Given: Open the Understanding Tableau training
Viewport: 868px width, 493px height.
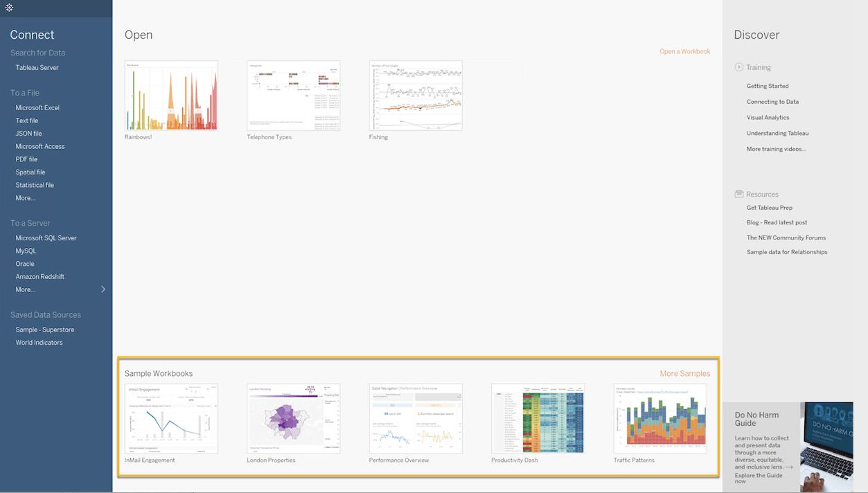Looking at the screenshot, I should 778,134.
